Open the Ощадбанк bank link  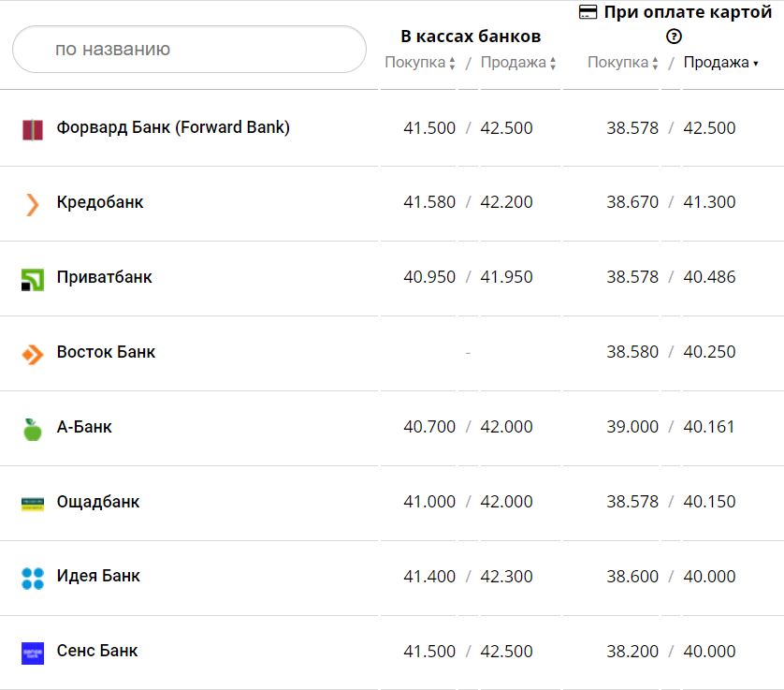click(98, 502)
